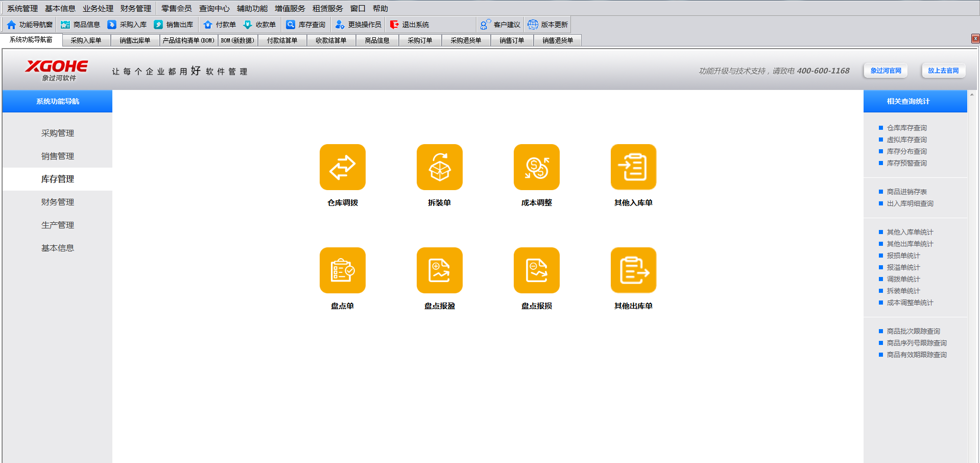Image resolution: width=980 pixels, height=463 pixels.
Task: Open the 其他入库单 other inbound icon
Action: (633, 167)
